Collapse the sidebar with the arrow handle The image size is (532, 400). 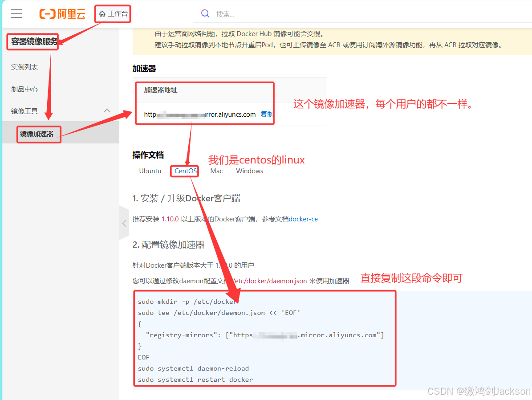click(x=124, y=223)
